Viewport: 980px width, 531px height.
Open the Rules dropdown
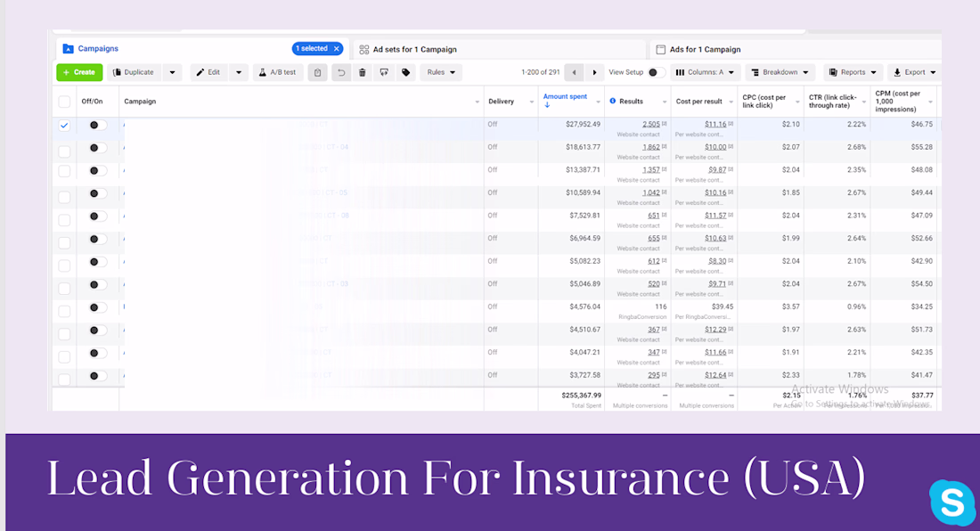click(441, 72)
